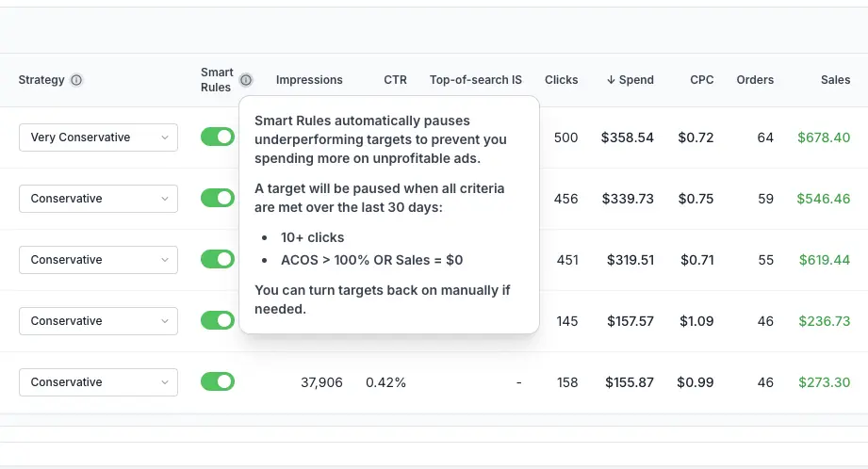This screenshot has width=868, height=469.
Task: Click the $339.73 spend cell
Action: tap(628, 199)
